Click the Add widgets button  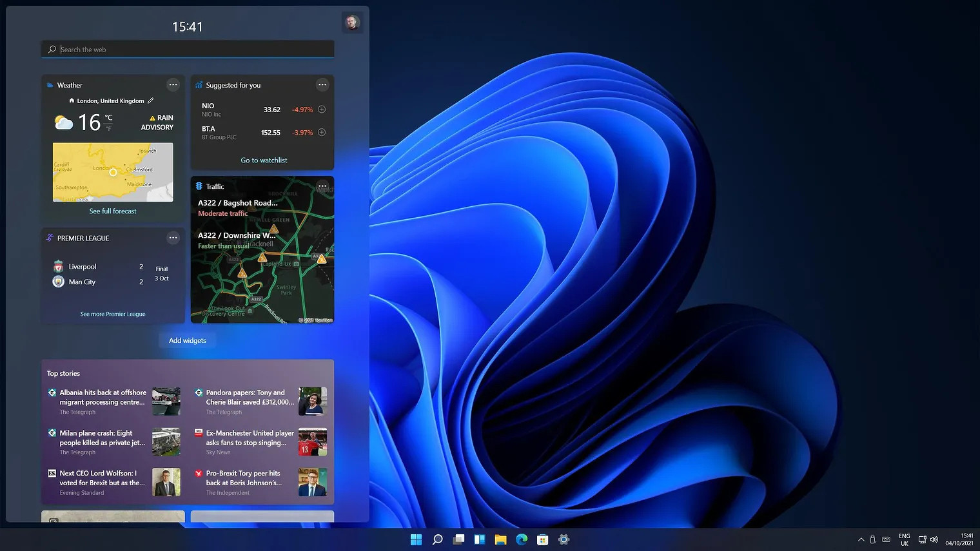coord(188,340)
